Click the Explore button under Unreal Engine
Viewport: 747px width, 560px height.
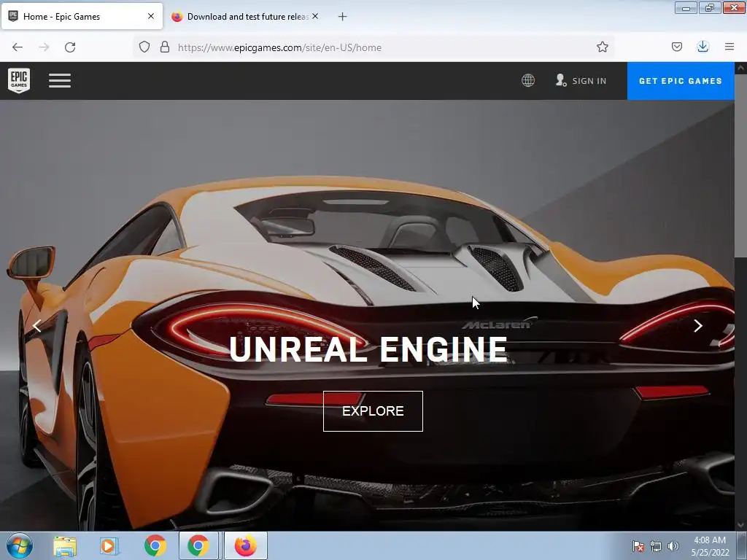373,411
